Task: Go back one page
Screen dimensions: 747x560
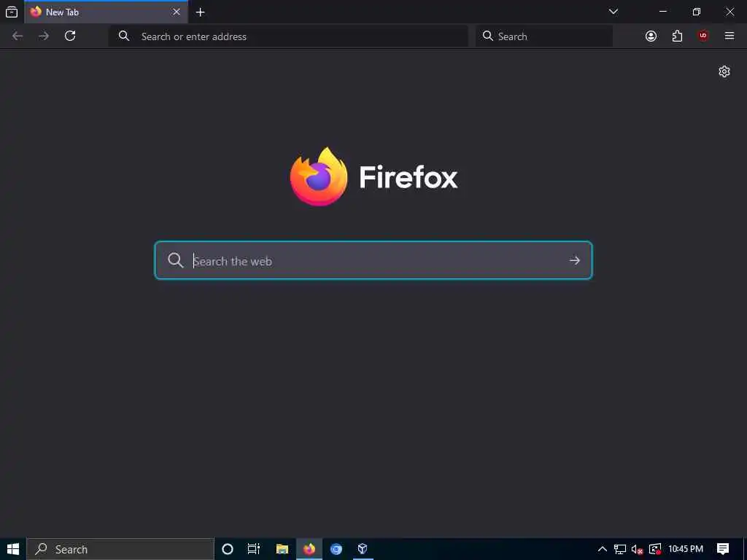Action: point(18,36)
